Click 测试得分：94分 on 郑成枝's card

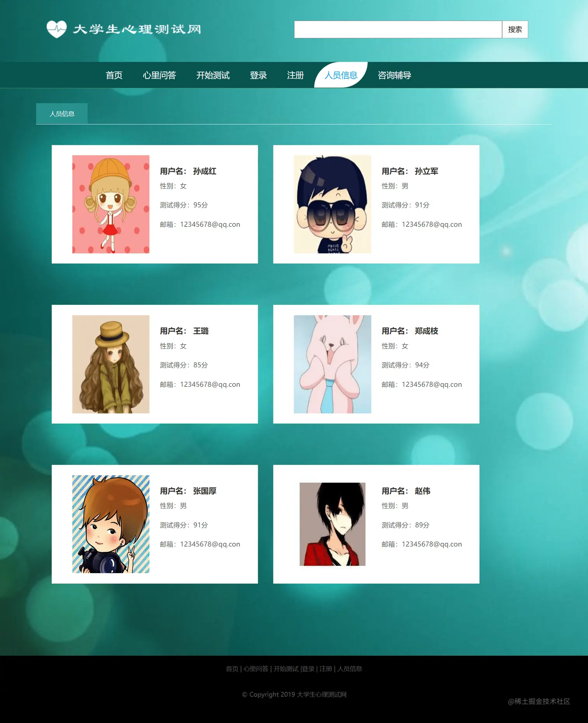[406, 365]
